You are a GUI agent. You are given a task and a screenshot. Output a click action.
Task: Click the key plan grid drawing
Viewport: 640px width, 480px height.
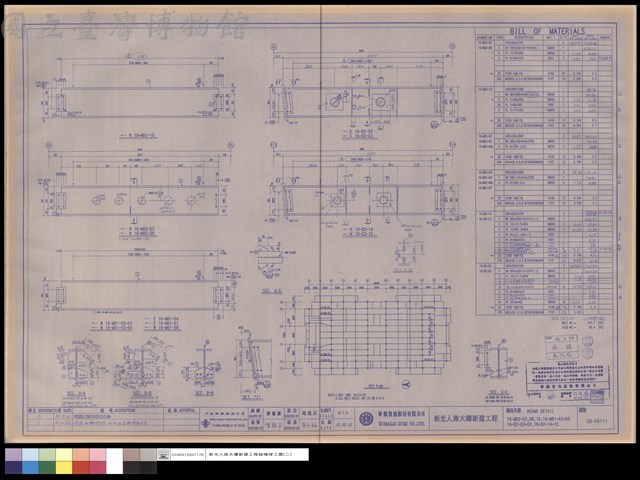377,334
